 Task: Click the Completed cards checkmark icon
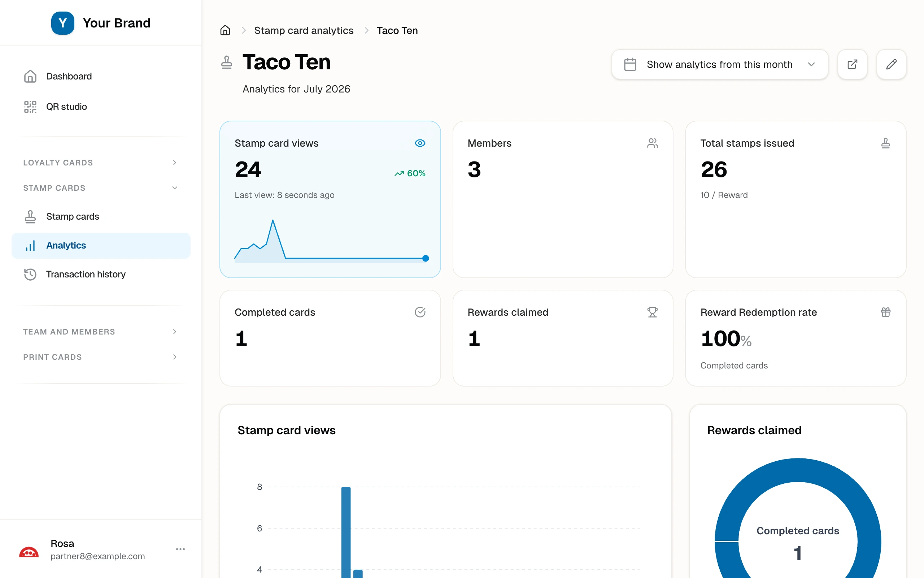[420, 312]
